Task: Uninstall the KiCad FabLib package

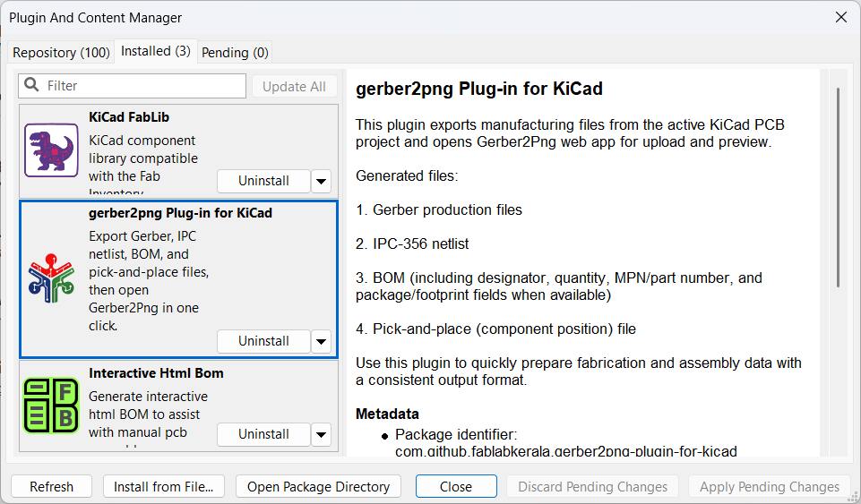Action: (x=263, y=181)
